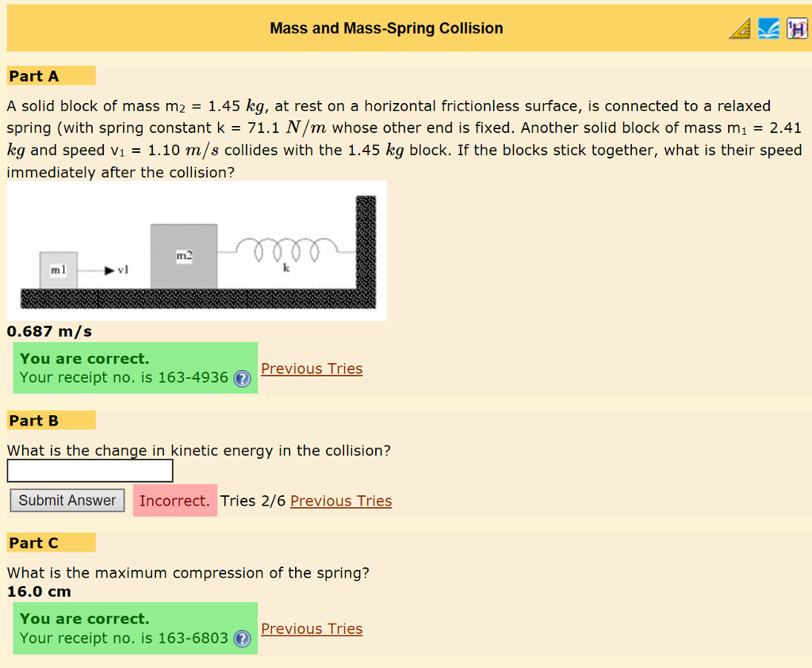Open the ruler geometry tool icon in header
The image size is (812, 668).
(x=739, y=28)
